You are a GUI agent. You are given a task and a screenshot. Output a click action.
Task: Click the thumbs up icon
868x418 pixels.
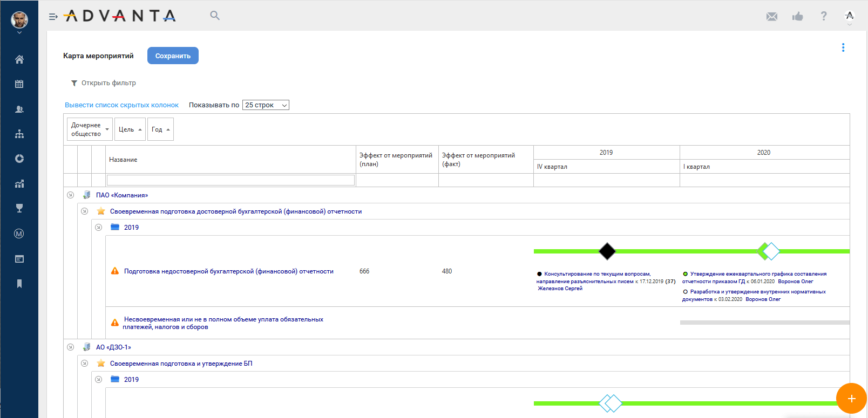pyautogui.click(x=798, y=17)
